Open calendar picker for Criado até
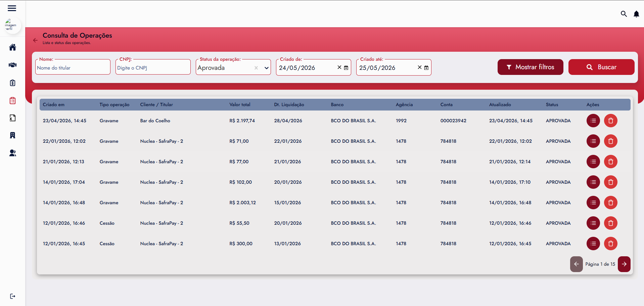The height and width of the screenshot is (306, 644). tap(426, 68)
